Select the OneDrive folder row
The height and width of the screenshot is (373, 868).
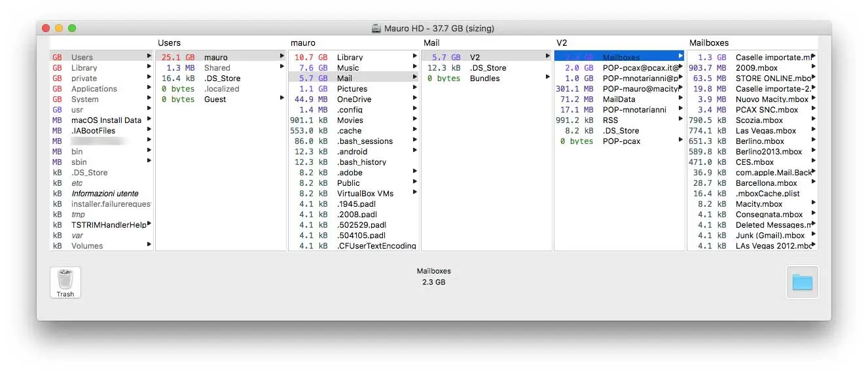353,99
